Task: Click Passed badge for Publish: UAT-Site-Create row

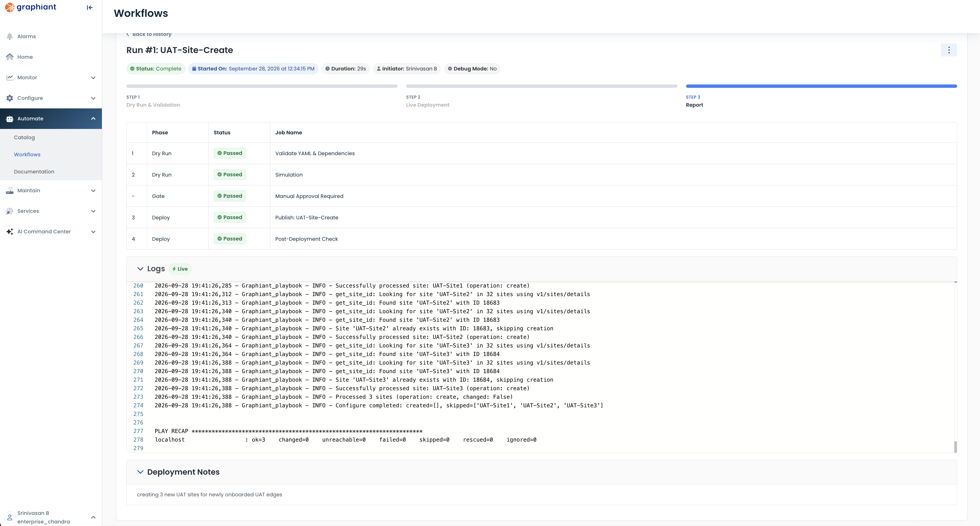Action: [230, 217]
